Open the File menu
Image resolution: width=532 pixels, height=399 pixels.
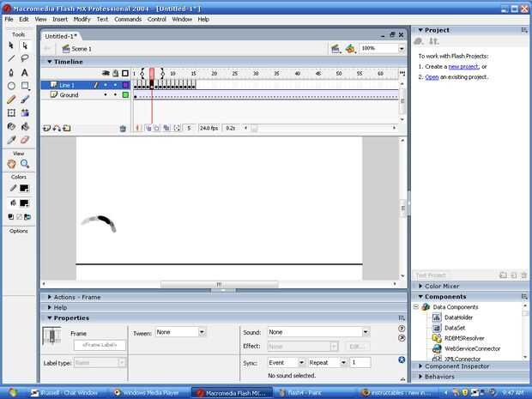click(x=9, y=20)
